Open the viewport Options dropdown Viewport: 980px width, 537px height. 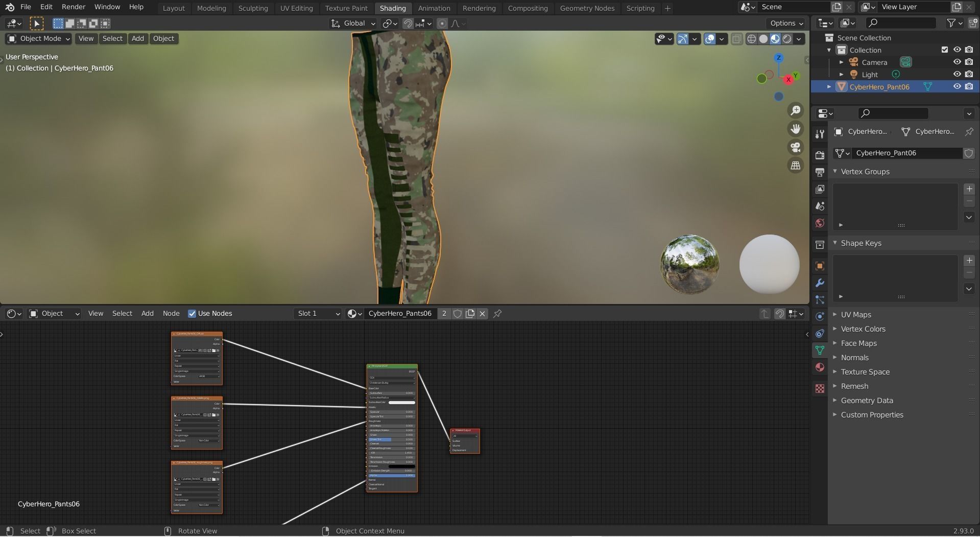(x=786, y=23)
